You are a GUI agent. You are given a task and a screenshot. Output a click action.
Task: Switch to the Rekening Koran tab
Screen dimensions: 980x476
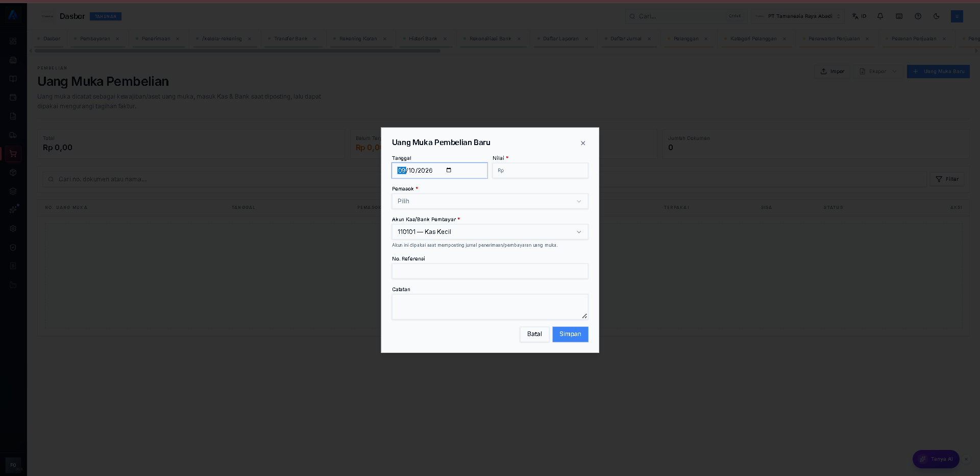358,39
